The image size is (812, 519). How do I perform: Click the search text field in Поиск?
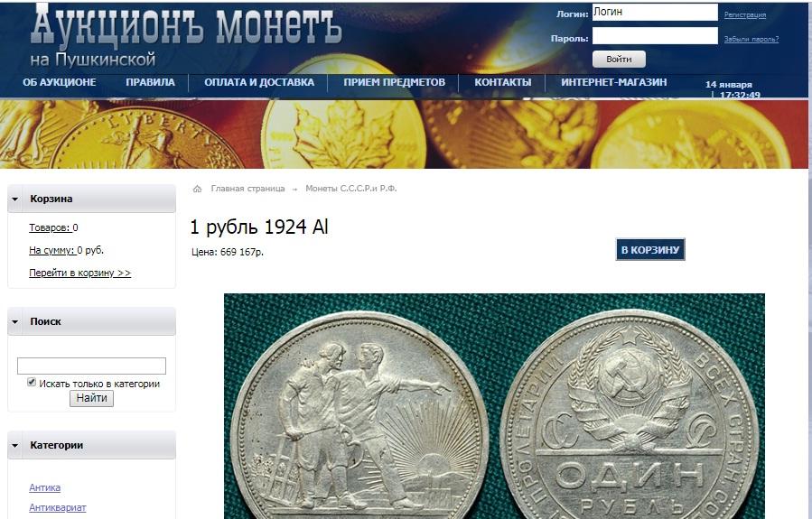point(91,366)
